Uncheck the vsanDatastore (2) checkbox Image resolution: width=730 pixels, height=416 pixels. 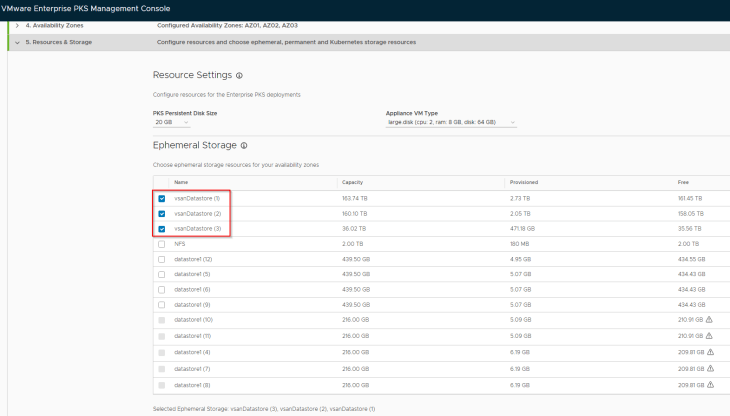coord(162,213)
